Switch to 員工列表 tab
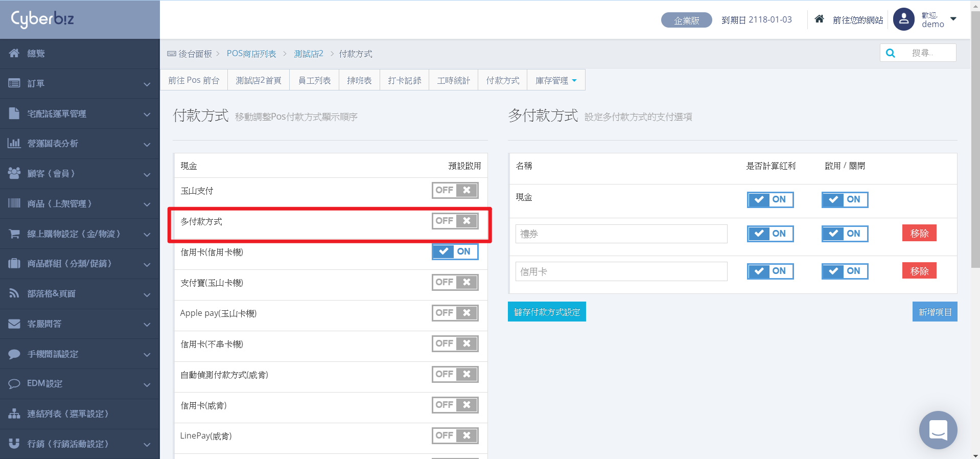Viewport: 980px width, 459px height. [314, 80]
